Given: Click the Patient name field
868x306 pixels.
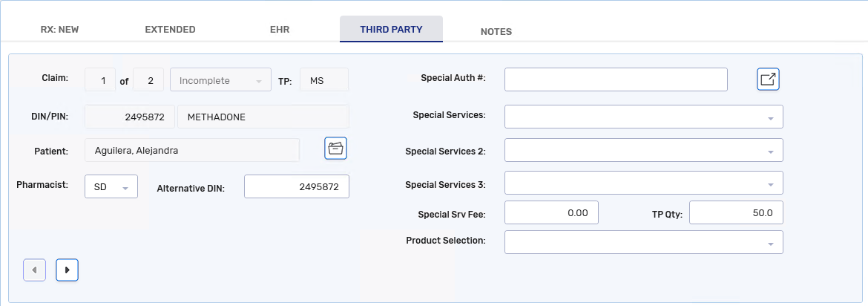Looking at the screenshot, I should tap(192, 150).
